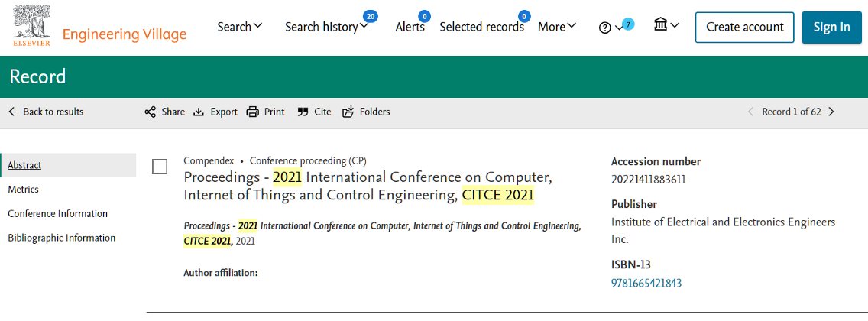This screenshot has height=321, width=868.
Task: Click the Institute of Electrical publisher text
Action: pyautogui.click(x=722, y=231)
